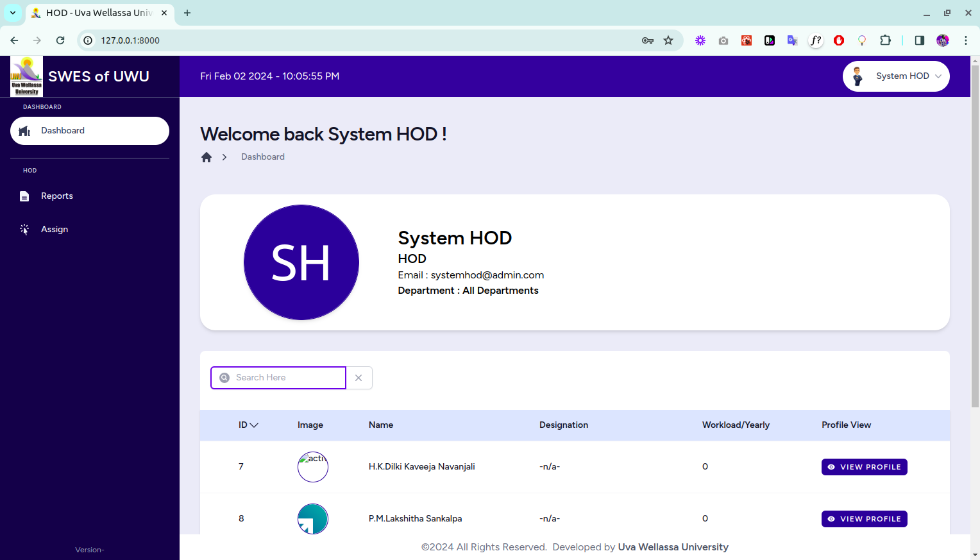This screenshot has height=560, width=980.
Task: Click the SH profile avatar circle
Action: [301, 262]
